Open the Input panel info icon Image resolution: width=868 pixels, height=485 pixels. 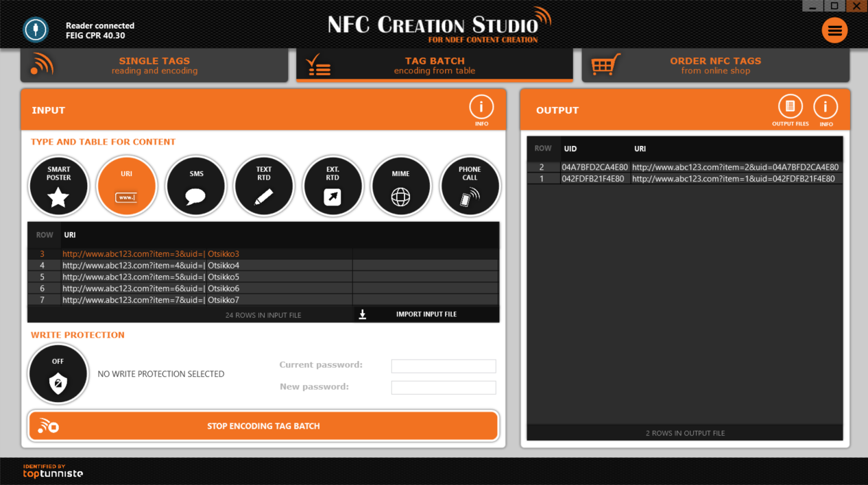pyautogui.click(x=481, y=108)
